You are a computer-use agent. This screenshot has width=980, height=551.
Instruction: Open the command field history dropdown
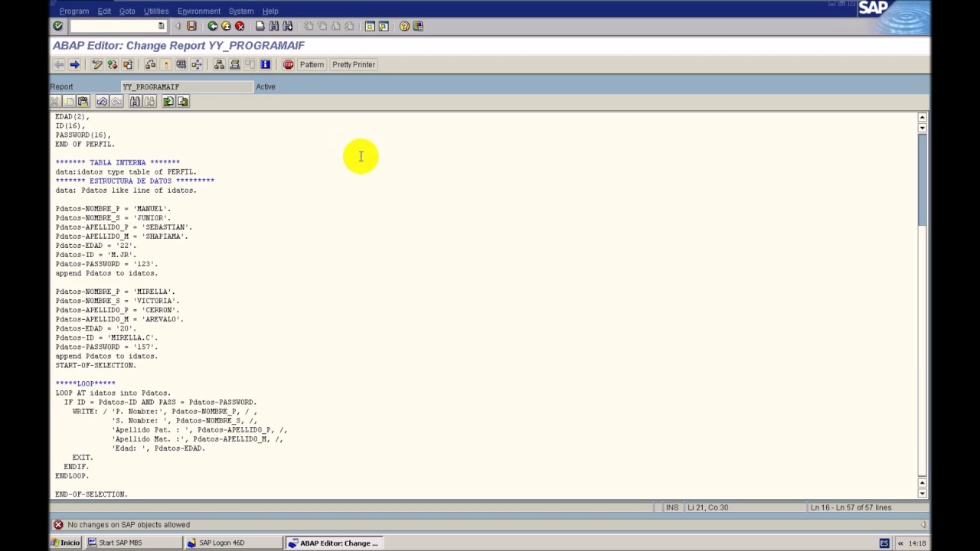pos(161,26)
